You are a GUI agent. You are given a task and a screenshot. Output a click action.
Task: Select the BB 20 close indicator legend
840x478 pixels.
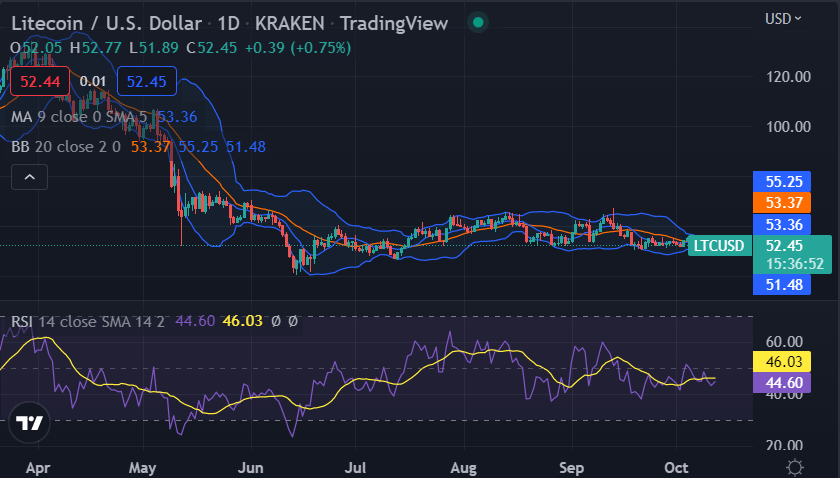(x=138, y=146)
